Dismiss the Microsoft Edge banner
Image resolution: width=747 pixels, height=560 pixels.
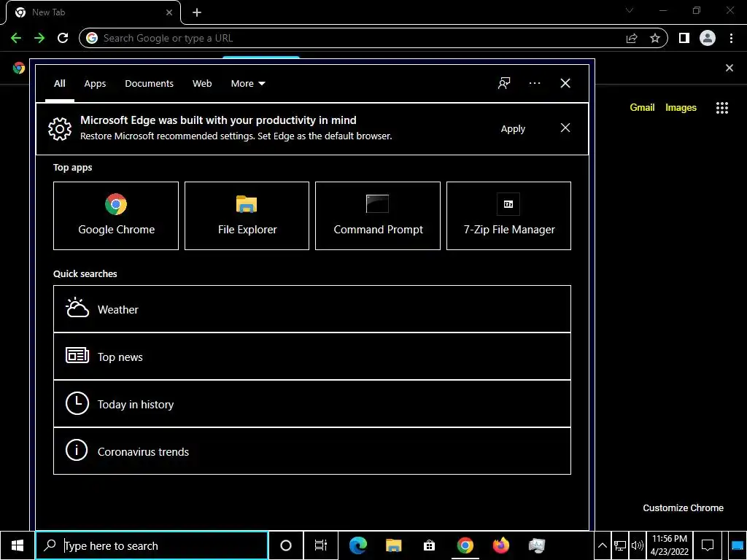coord(565,128)
